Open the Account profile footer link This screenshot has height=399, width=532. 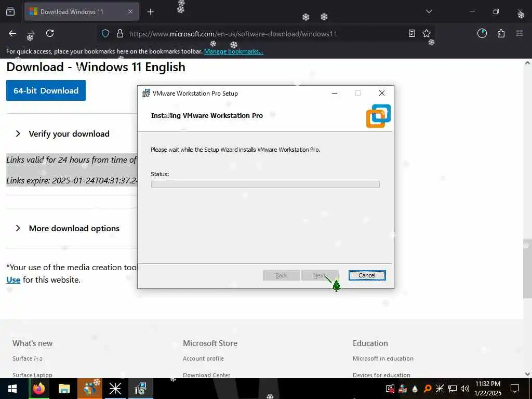click(x=203, y=358)
